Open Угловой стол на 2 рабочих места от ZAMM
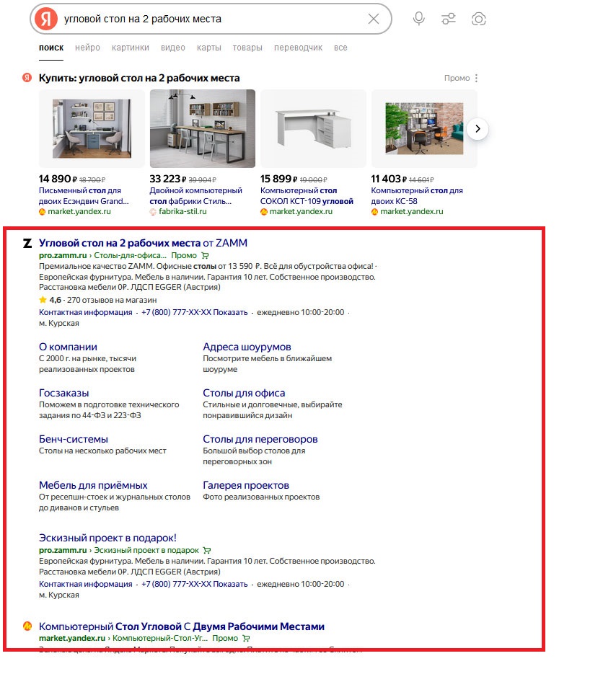The width and height of the screenshot is (616, 674). (143, 244)
